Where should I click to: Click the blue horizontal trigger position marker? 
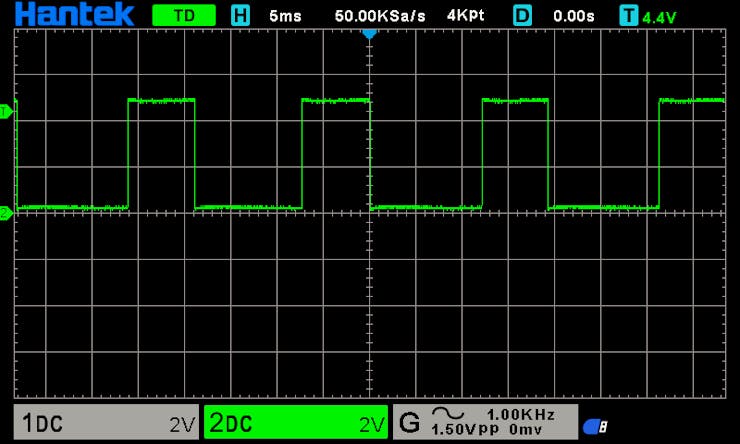(x=369, y=34)
